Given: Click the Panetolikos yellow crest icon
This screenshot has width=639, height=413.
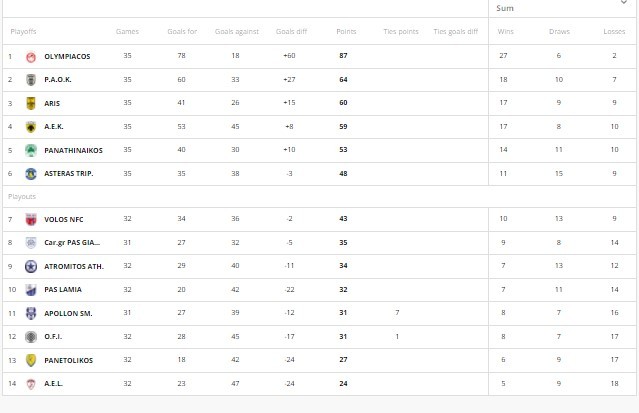Looking at the screenshot, I should tap(31, 360).
